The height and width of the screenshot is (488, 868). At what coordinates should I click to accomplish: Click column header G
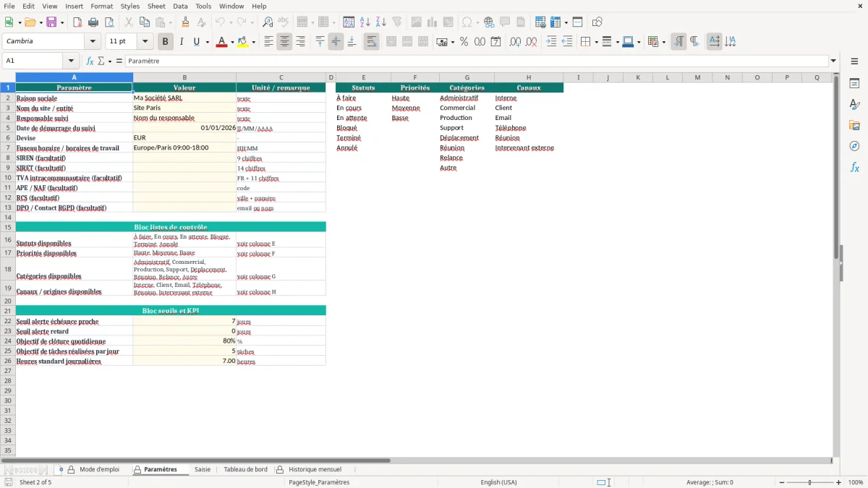(467, 77)
